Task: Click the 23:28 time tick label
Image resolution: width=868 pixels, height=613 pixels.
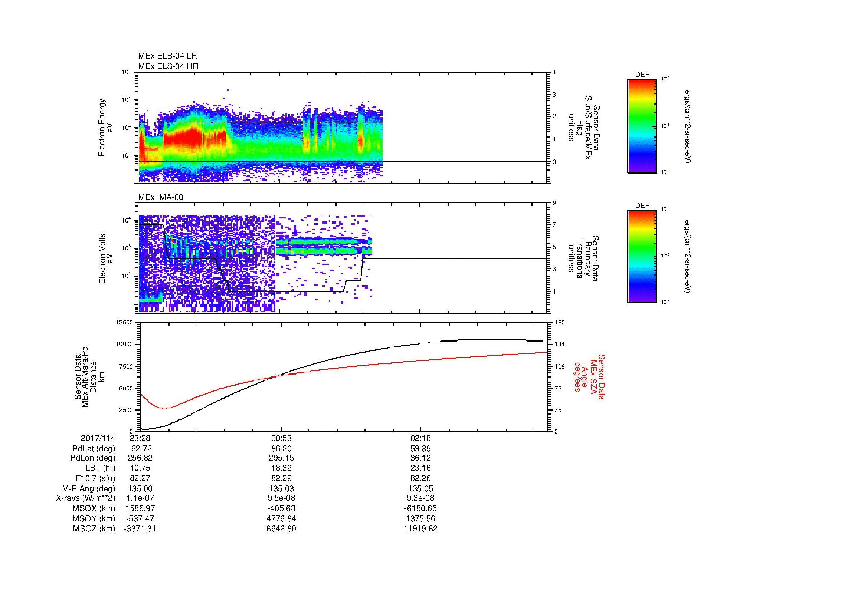Action: point(140,438)
